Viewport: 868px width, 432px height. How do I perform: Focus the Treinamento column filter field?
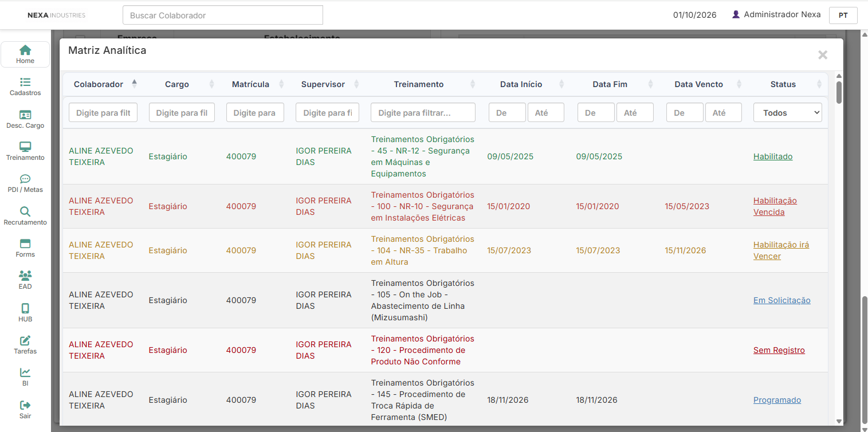click(x=423, y=113)
